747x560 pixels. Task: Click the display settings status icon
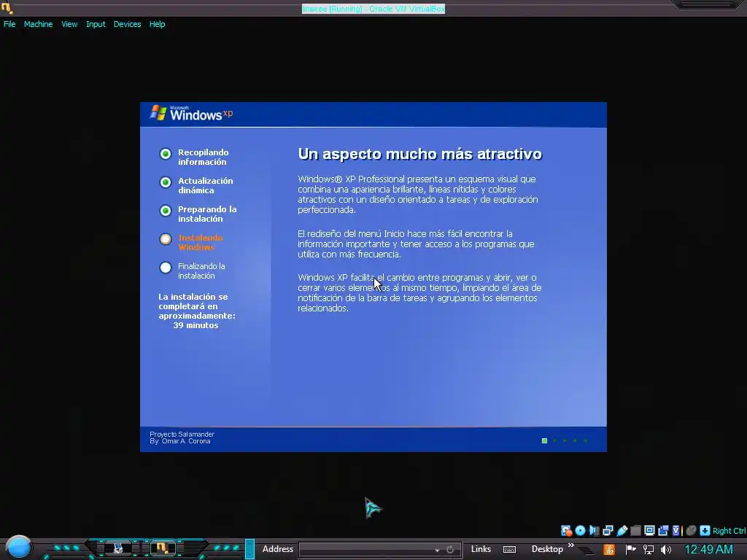tap(649, 531)
